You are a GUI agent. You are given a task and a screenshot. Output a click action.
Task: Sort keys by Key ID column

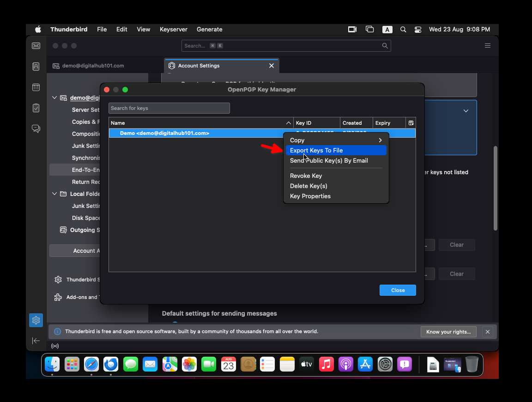(316, 123)
